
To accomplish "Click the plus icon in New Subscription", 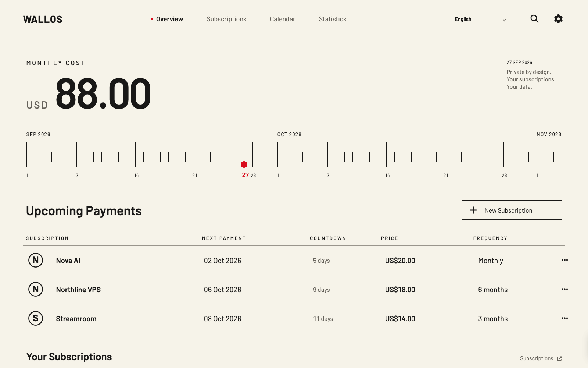I will (473, 210).
